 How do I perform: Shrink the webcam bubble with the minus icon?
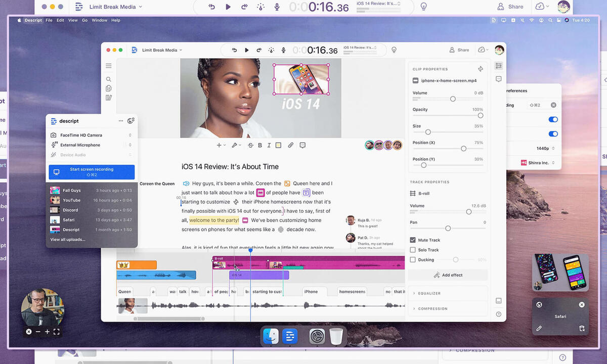(38, 332)
